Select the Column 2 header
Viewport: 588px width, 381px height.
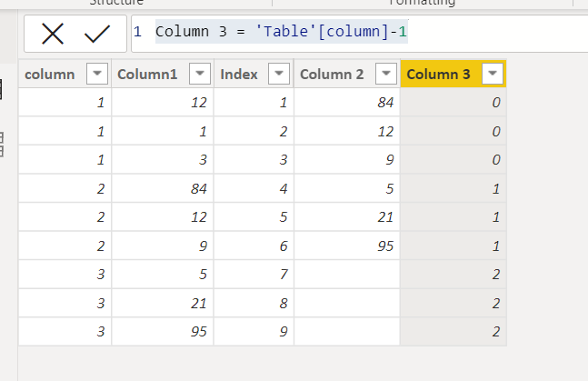(347, 74)
